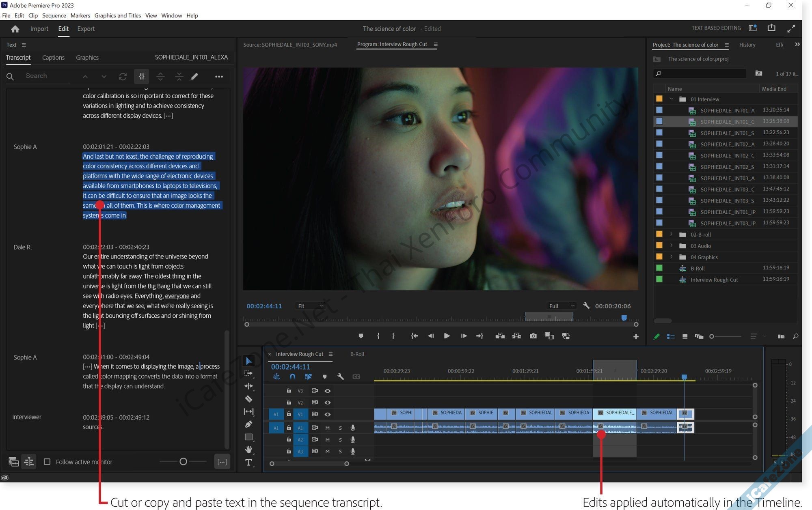Open the Full playback resolution dropdown
The height and width of the screenshot is (510, 812).
point(561,306)
